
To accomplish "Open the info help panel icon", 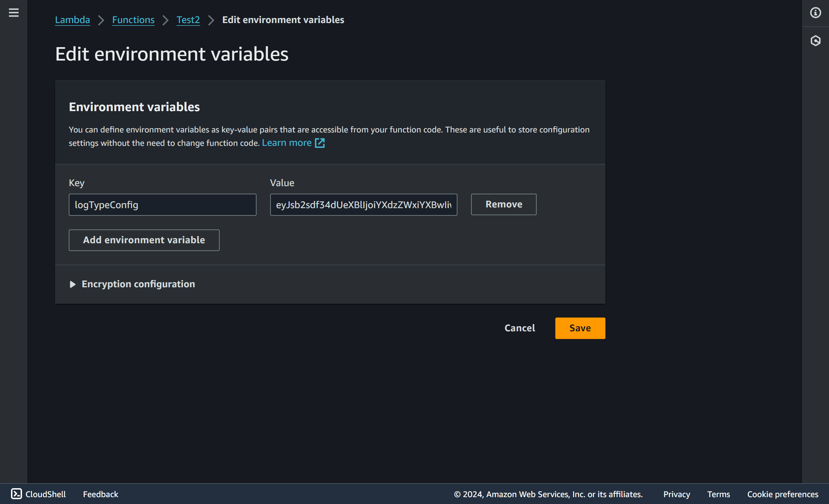I will coord(815,13).
